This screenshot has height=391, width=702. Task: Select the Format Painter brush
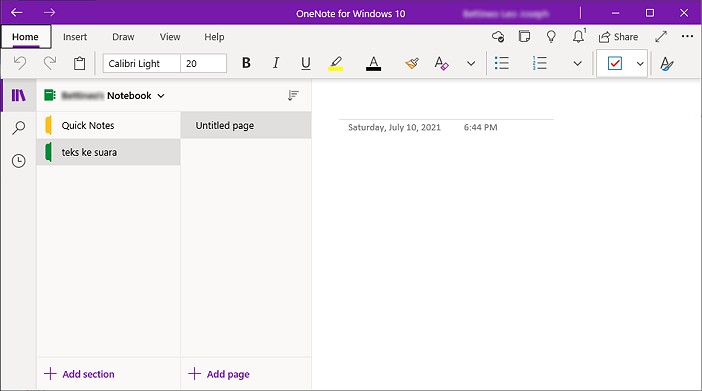coord(412,63)
